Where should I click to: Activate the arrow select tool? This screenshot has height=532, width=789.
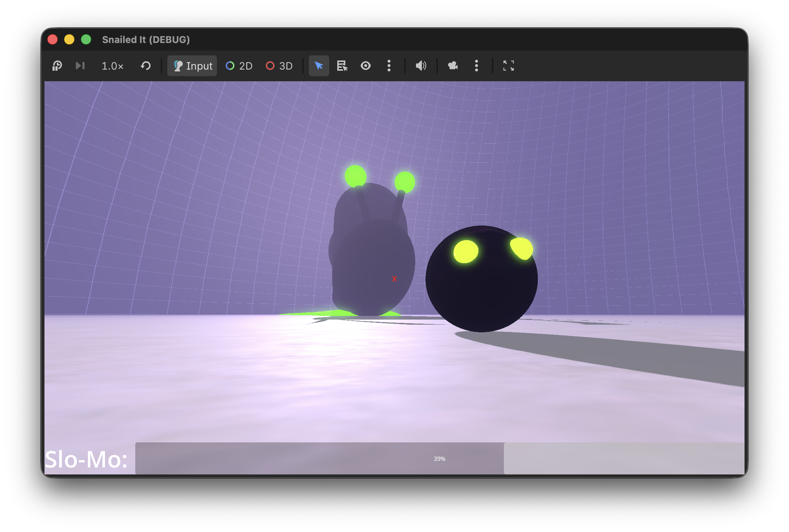pyautogui.click(x=319, y=66)
